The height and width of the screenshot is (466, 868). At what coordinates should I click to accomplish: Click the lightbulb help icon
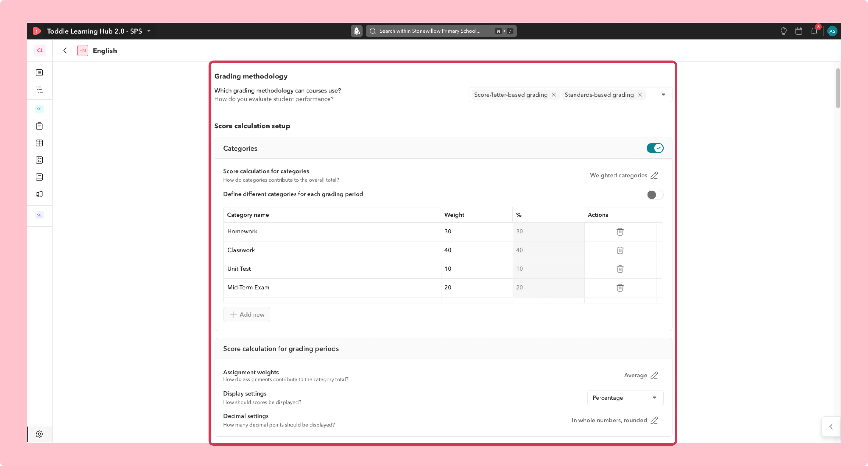click(783, 31)
